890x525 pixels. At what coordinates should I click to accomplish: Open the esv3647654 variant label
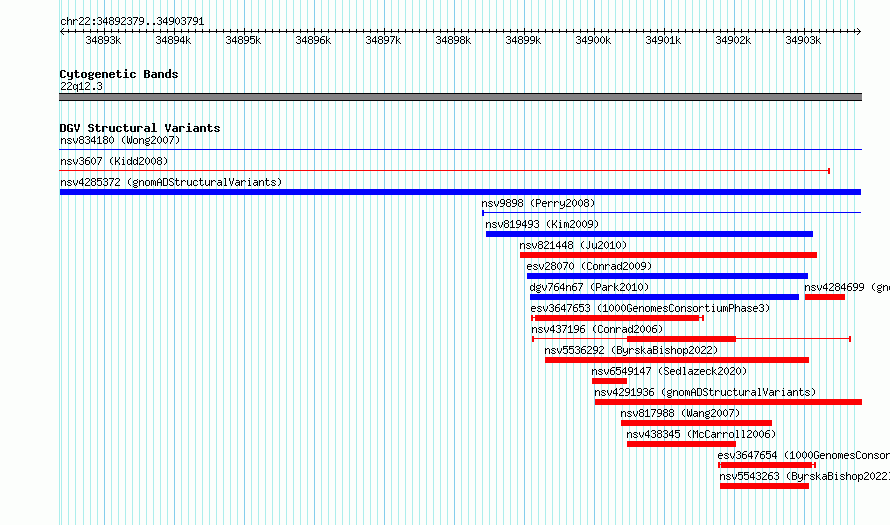pos(804,455)
